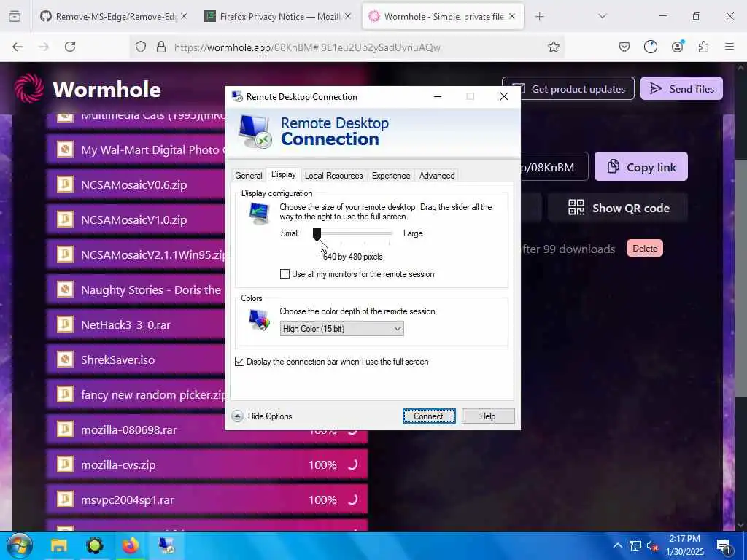Click the Send files button
This screenshot has width=747, height=560.
point(681,88)
